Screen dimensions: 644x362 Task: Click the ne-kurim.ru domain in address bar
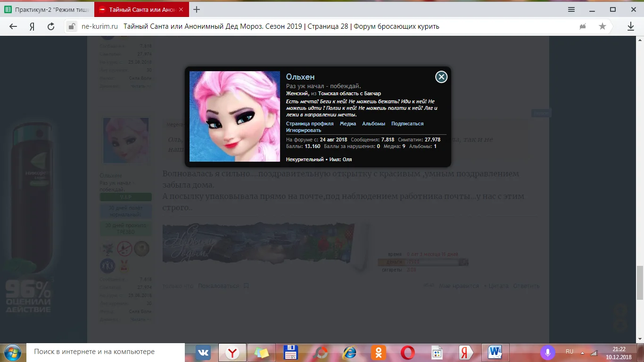(99, 26)
